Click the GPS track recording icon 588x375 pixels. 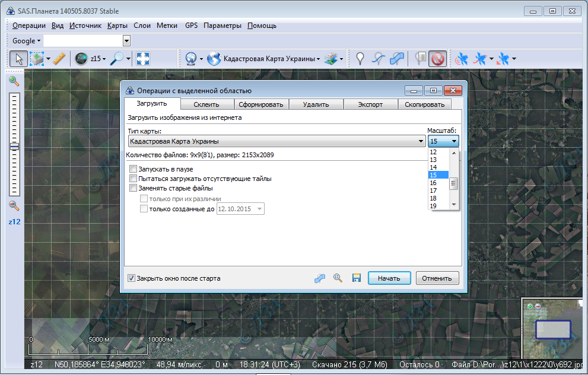point(480,59)
